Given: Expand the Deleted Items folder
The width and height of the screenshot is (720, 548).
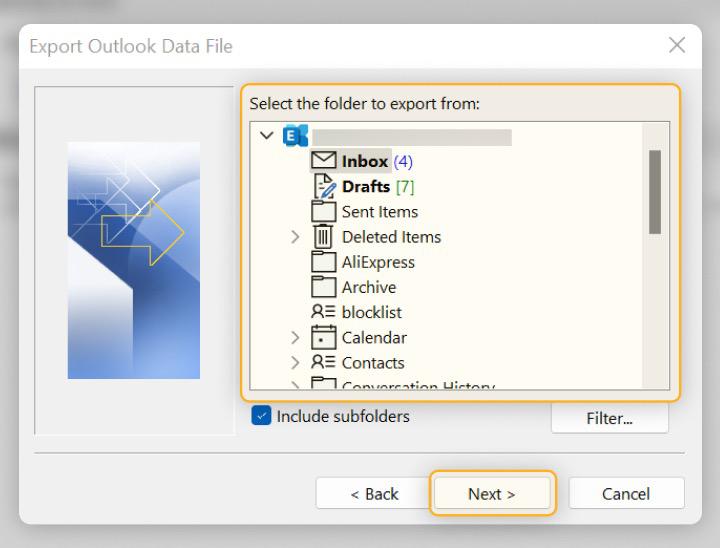Looking at the screenshot, I should 295,237.
